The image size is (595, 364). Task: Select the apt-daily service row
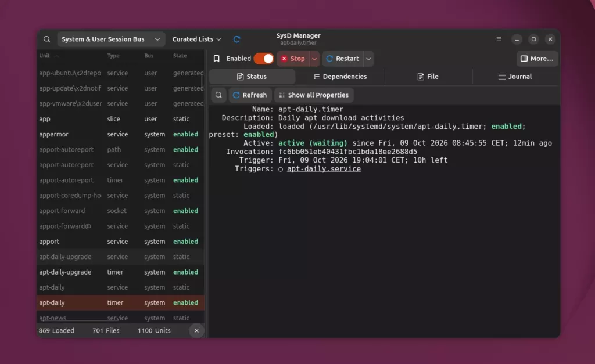tap(121, 287)
